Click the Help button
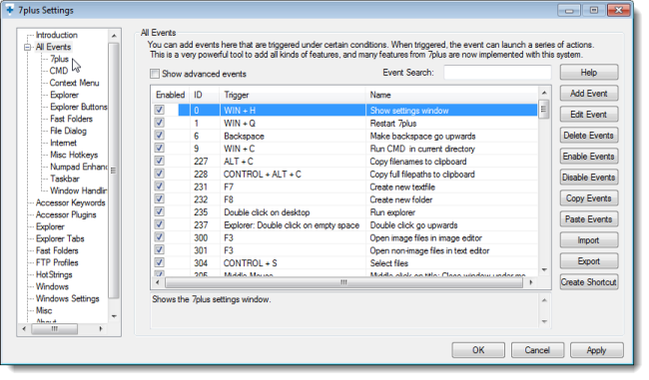649x380 pixels. coord(589,72)
